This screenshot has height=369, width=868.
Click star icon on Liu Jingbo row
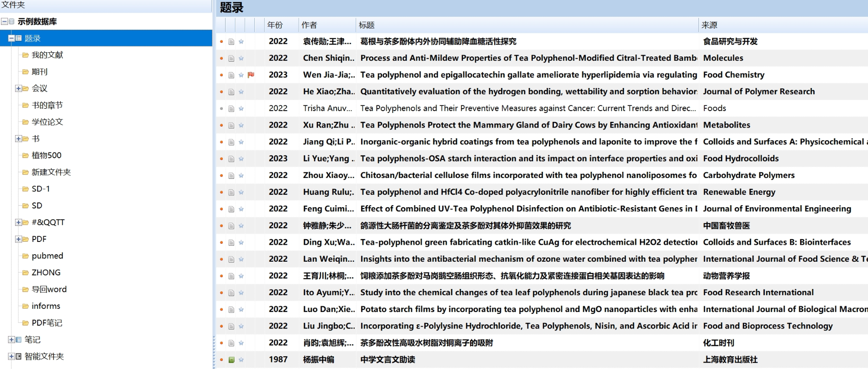click(241, 326)
